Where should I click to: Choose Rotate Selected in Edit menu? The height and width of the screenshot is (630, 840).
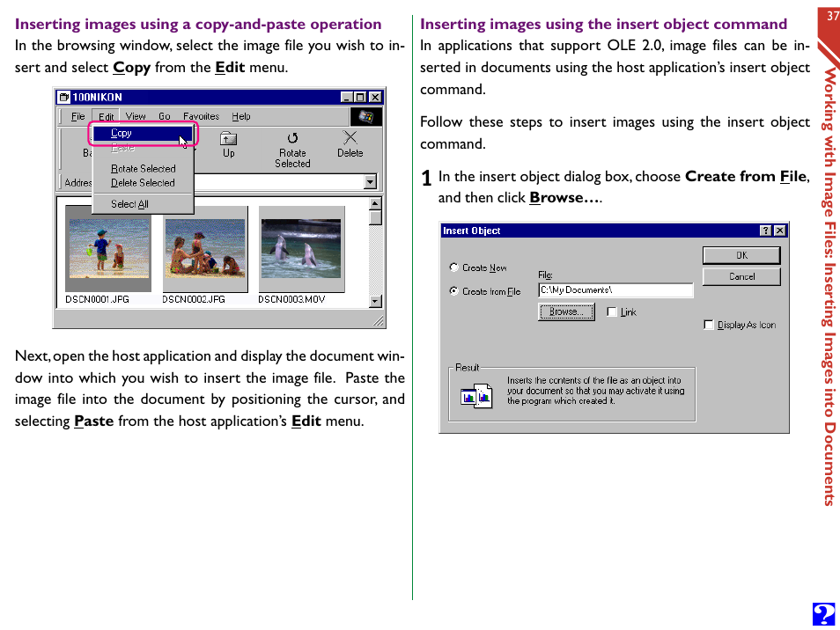143,169
